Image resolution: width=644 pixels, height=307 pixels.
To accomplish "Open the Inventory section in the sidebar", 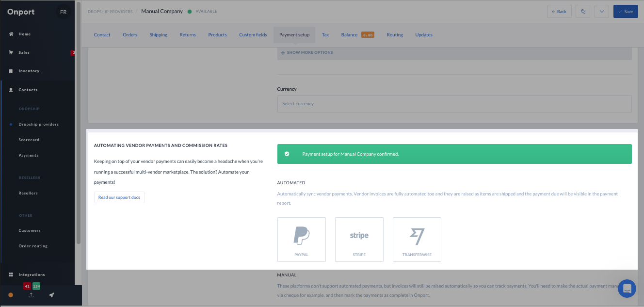I will point(29,71).
